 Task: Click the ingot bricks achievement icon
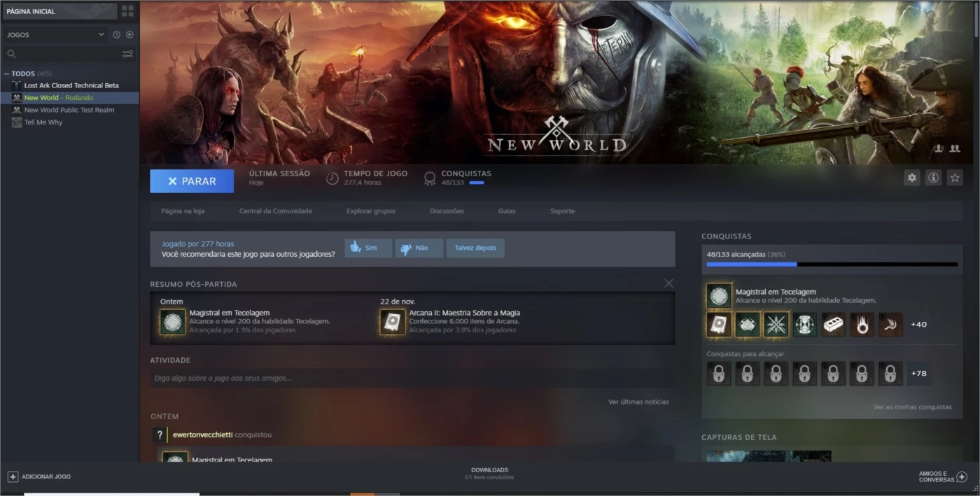pos(833,325)
